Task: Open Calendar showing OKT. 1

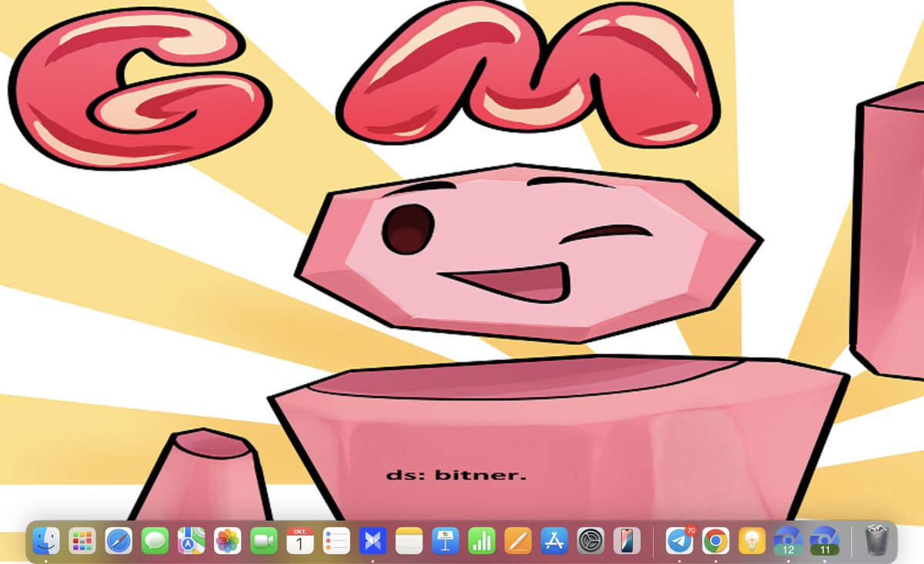Action: tap(300, 541)
